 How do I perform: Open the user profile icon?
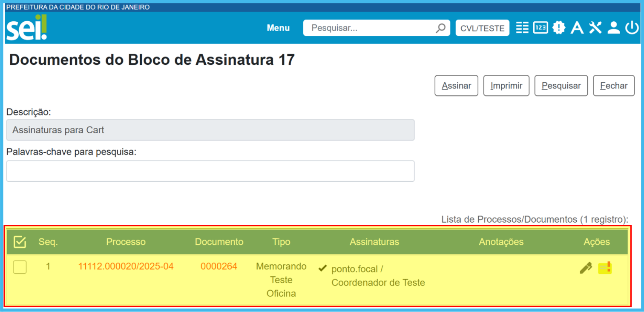click(x=613, y=28)
